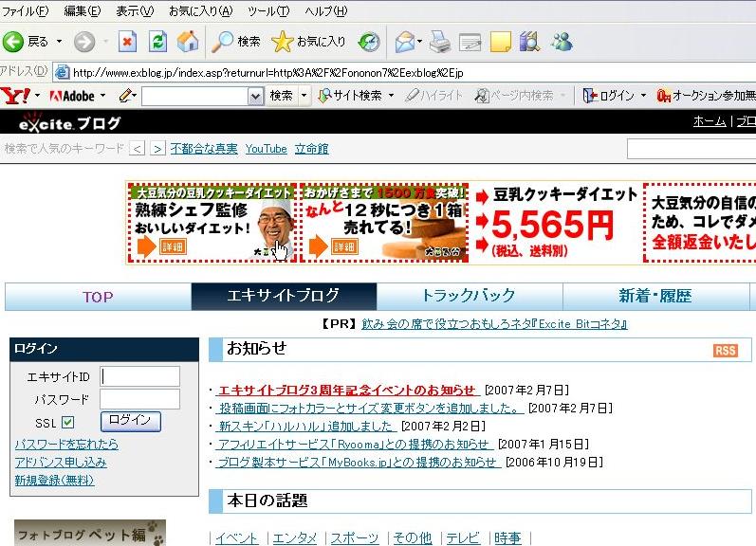Open the お気に入り(A) menu
The height and width of the screenshot is (546, 756).
200,10
